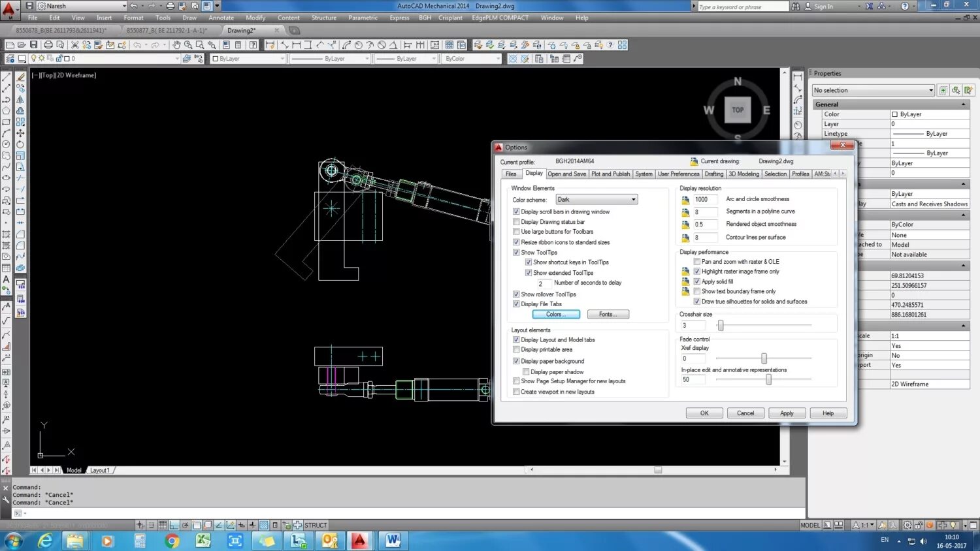Click OK in Options dialog

tap(704, 413)
